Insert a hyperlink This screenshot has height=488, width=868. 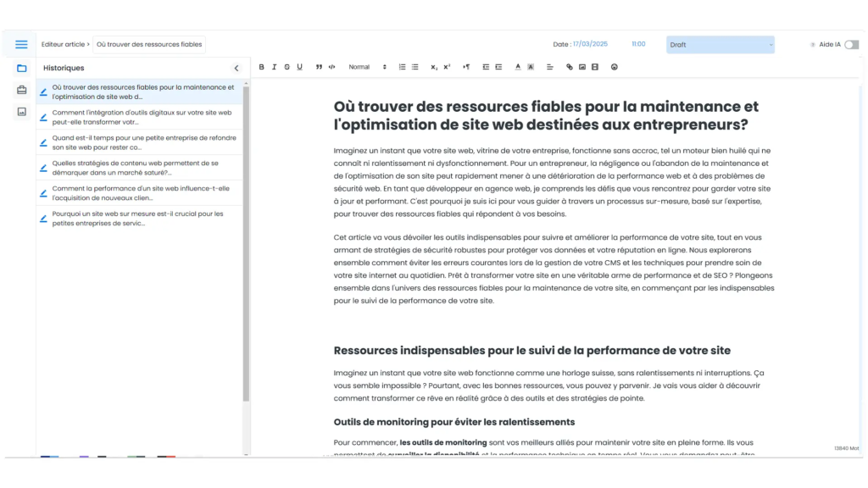pyautogui.click(x=569, y=67)
